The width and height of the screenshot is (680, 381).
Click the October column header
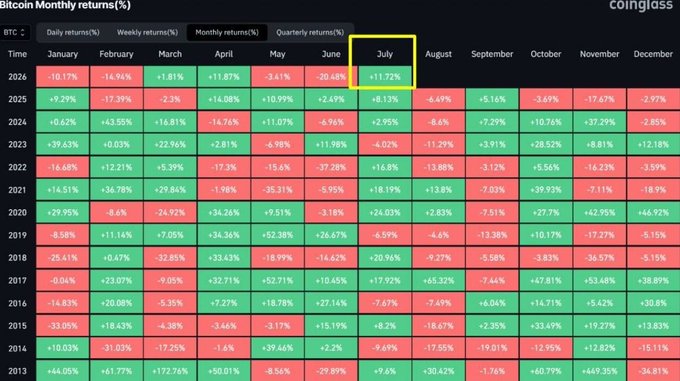pos(546,54)
